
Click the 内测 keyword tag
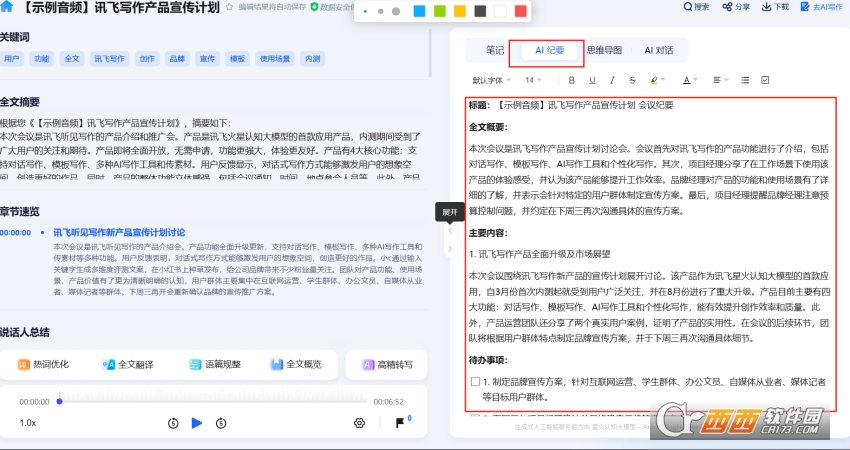pos(313,59)
